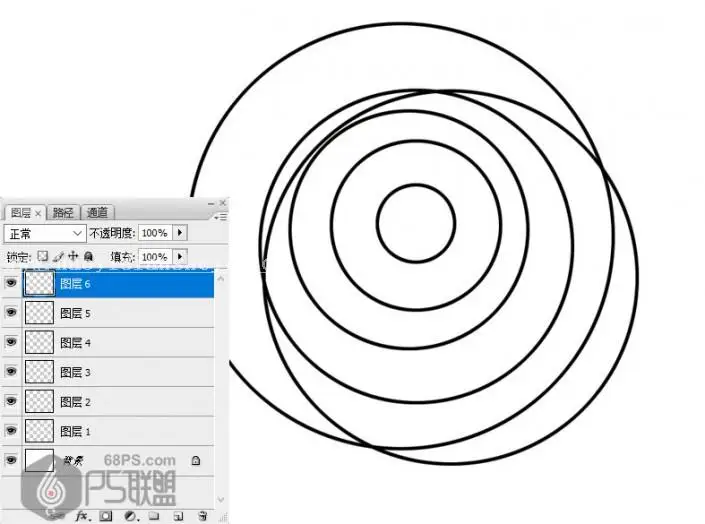The height and width of the screenshot is (524, 705).
Task: Hide 图层 1 using eye icon
Action: [x=11, y=430]
